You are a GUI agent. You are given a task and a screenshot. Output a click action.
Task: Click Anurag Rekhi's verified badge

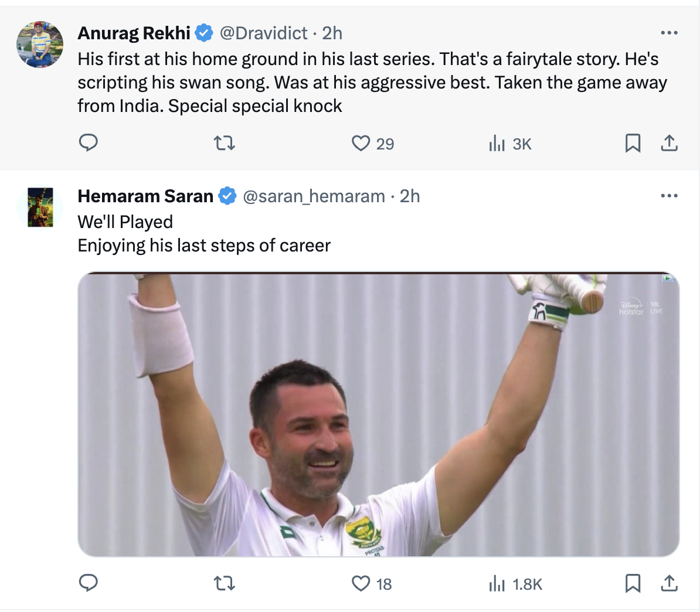204,33
